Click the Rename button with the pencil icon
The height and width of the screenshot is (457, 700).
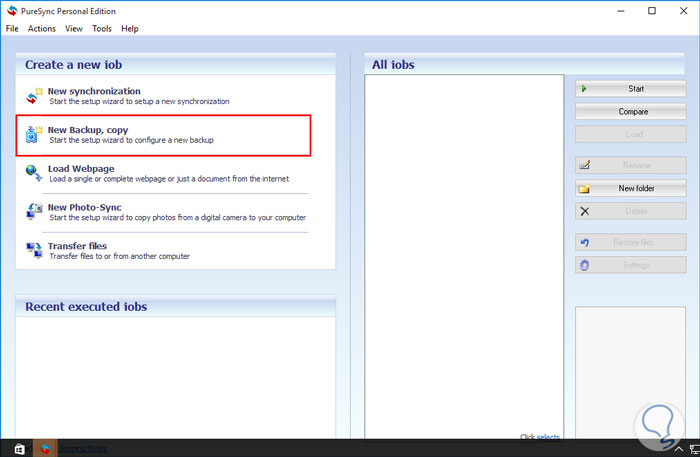click(x=630, y=166)
